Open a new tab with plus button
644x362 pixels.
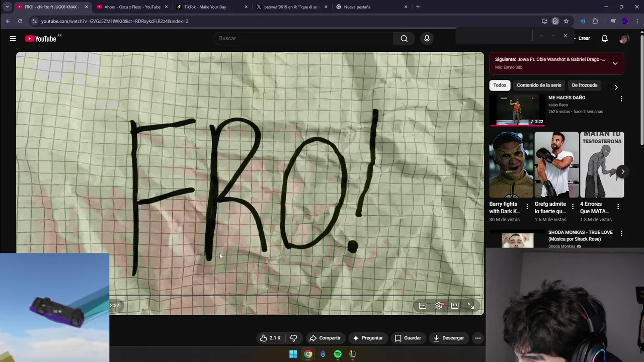pos(418,7)
